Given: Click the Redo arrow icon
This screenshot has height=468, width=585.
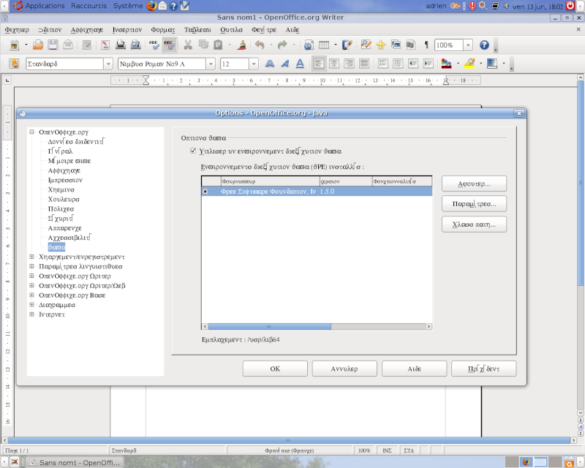Looking at the screenshot, I should [x=282, y=45].
